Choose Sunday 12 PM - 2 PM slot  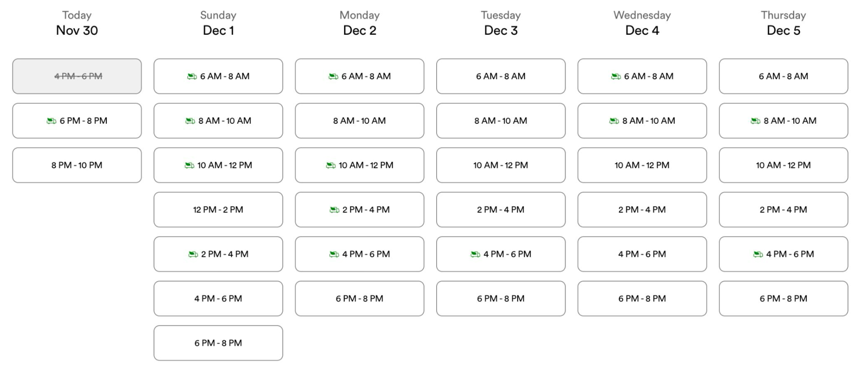pyautogui.click(x=218, y=210)
